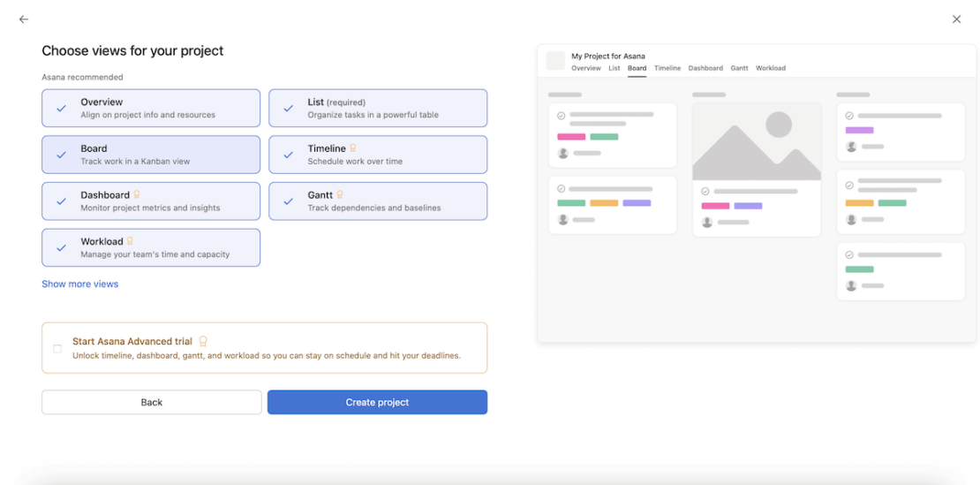Image resolution: width=980 pixels, height=485 pixels.
Task: Deselect the Workload view card
Action: pos(151,247)
